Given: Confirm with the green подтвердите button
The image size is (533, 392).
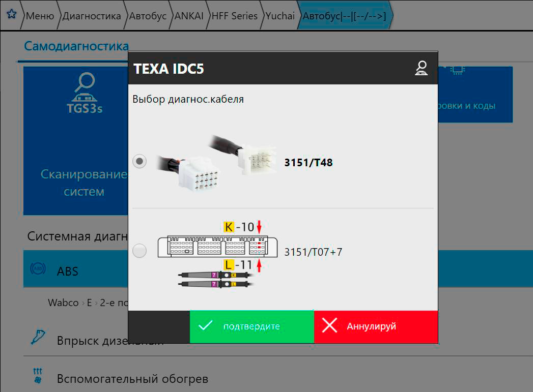Looking at the screenshot, I should pos(252,326).
